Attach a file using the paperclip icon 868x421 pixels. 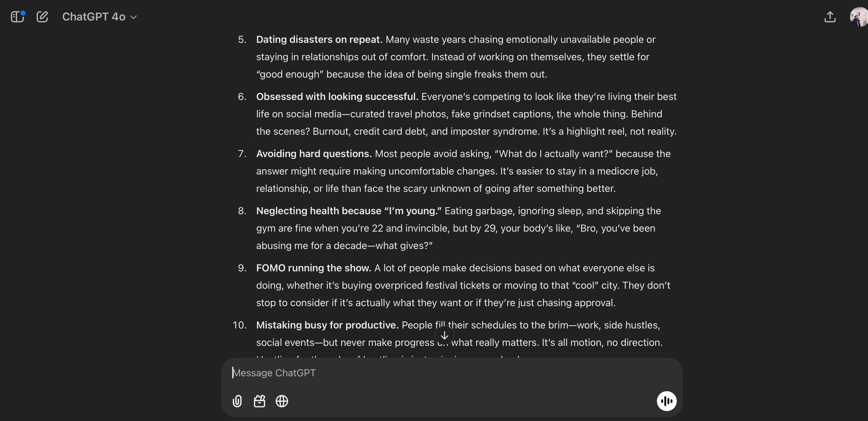(x=237, y=401)
